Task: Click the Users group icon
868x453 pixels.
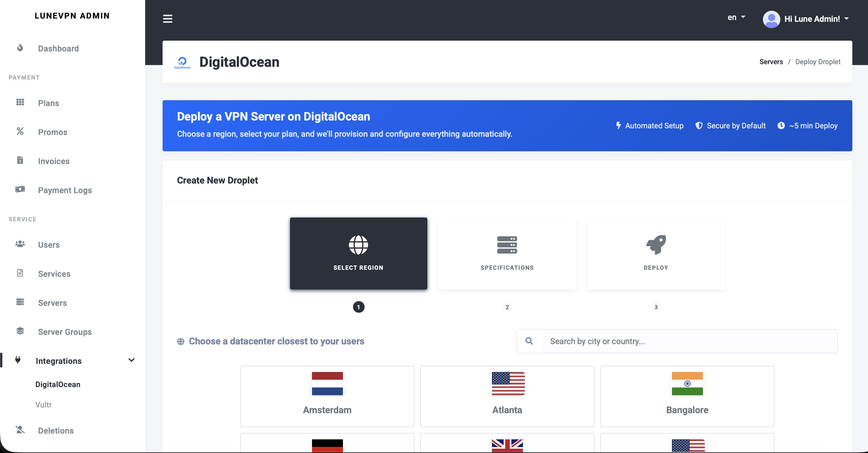Action: click(20, 244)
